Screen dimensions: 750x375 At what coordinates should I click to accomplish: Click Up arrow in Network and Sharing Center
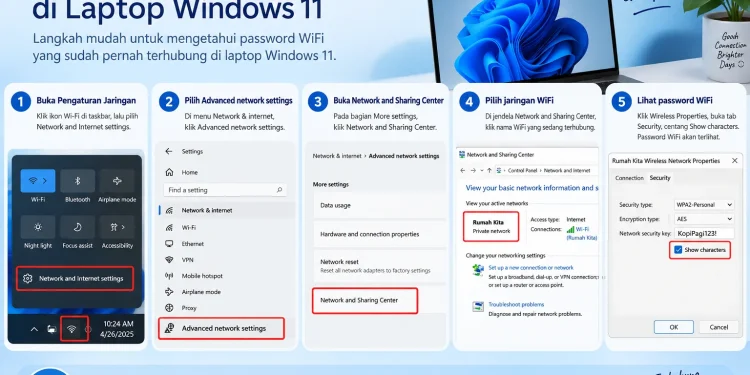(489, 170)
